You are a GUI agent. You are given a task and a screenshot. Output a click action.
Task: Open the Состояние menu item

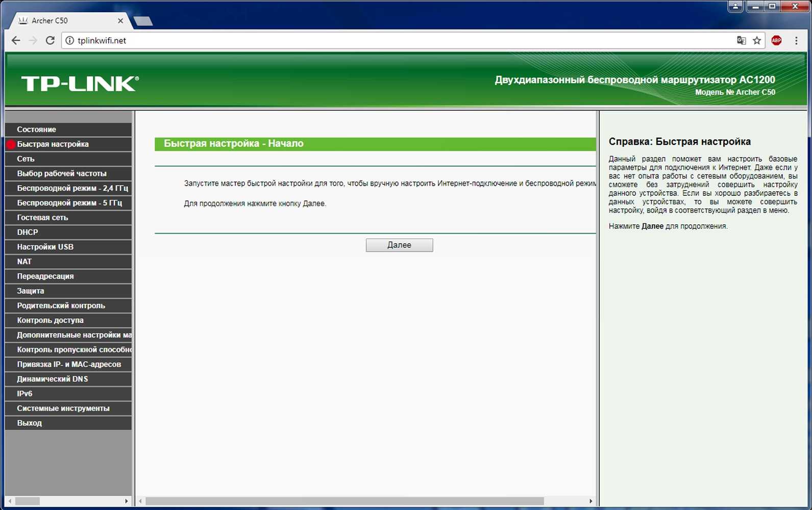pos(68,130)
